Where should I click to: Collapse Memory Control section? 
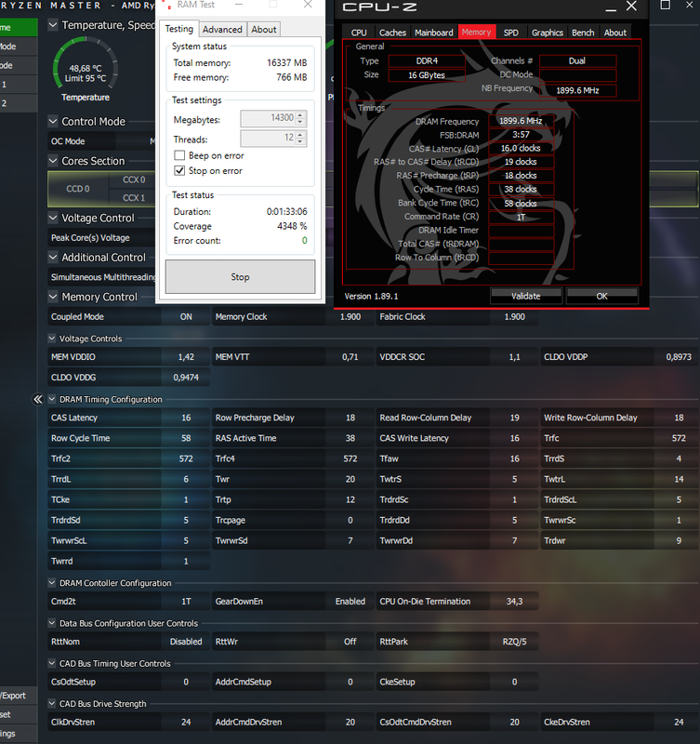point(53,297)
